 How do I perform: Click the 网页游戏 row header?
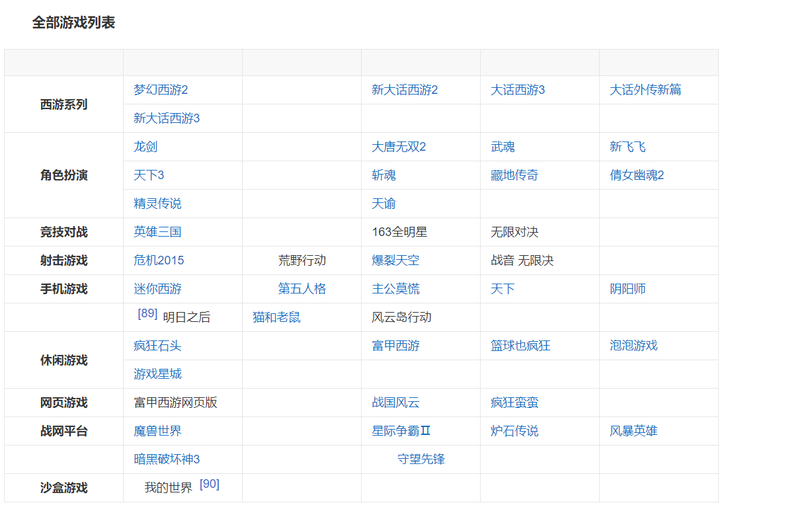coord(63,403)
